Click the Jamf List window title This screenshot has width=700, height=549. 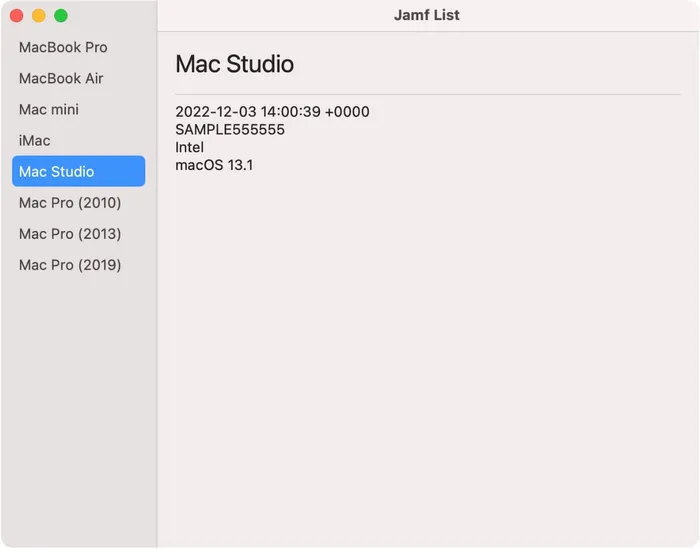(x=427, y=15)
